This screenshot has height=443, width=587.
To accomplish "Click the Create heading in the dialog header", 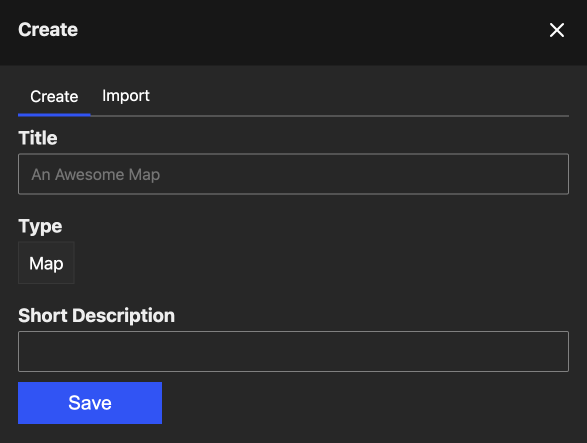I will (x=48, y=30).
